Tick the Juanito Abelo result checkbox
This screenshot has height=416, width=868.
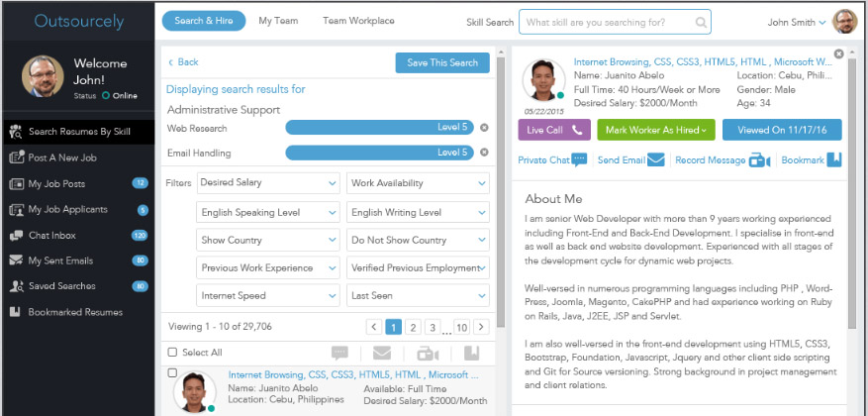click(172, 372)
